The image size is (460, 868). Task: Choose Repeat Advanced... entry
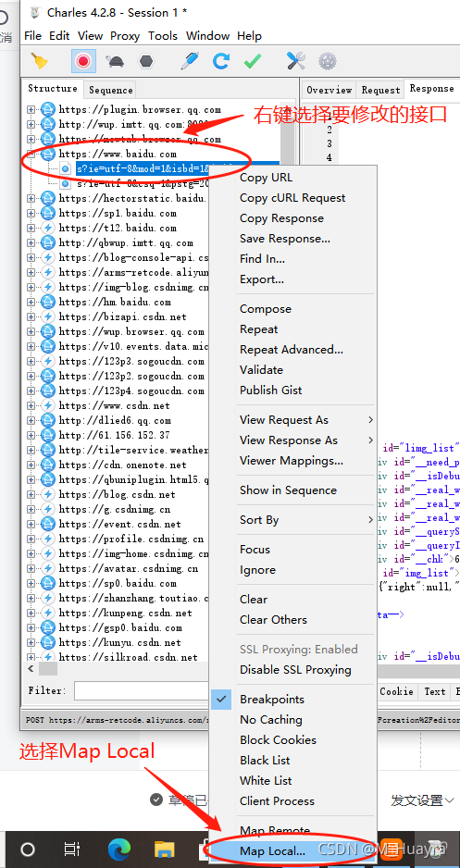292,350
